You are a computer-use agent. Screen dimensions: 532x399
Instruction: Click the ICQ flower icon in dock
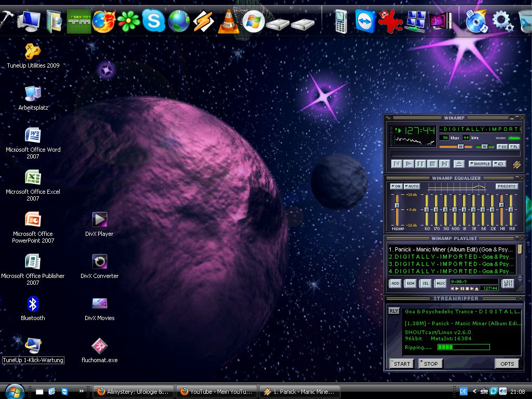pyautogui.click(x=129, y=21)
